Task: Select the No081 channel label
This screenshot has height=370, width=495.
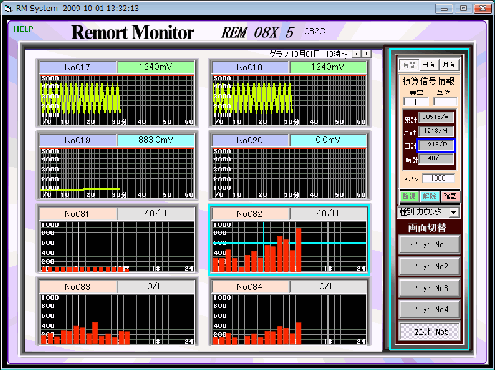Action: 78,214
